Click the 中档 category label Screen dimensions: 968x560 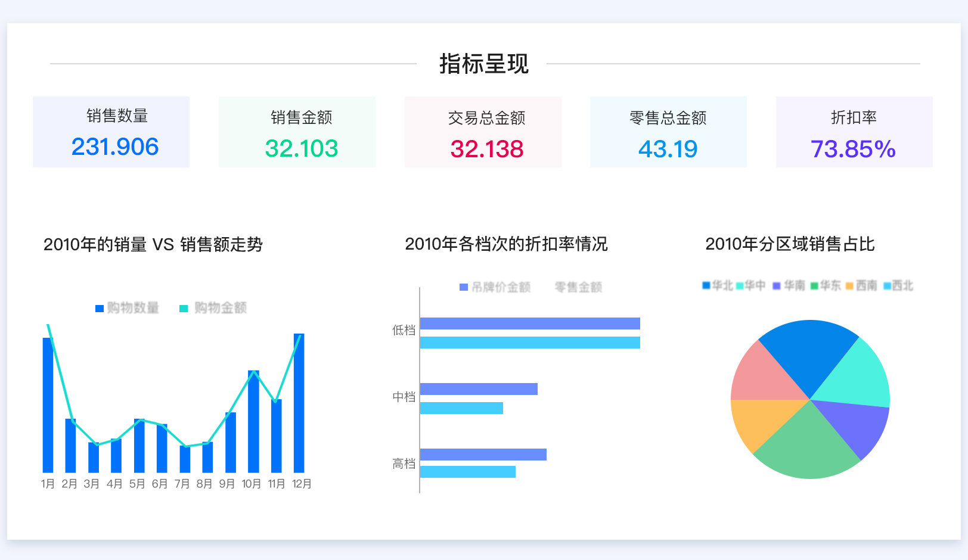click(404, 397)
